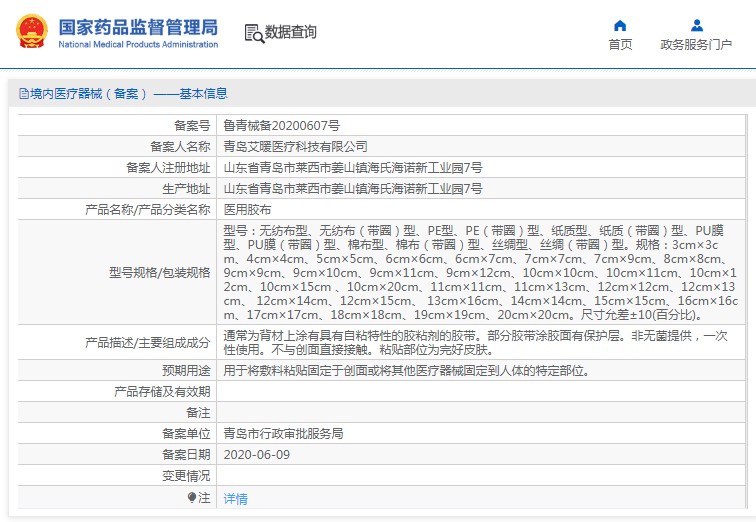Open the 数据查询 search icon

click(254, 33)
